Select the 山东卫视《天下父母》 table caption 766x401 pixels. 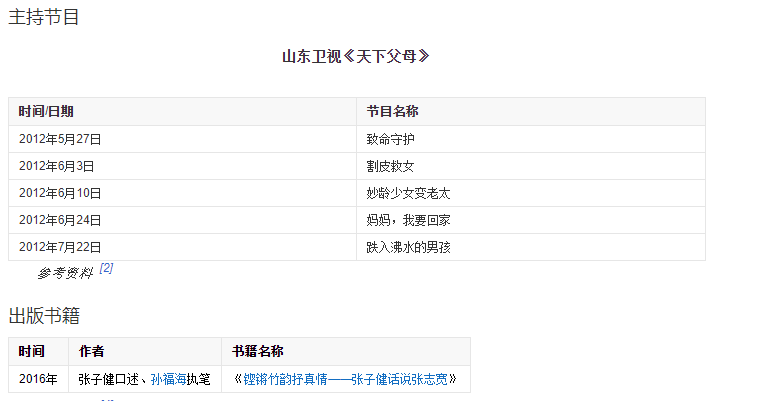coord(356,56)
